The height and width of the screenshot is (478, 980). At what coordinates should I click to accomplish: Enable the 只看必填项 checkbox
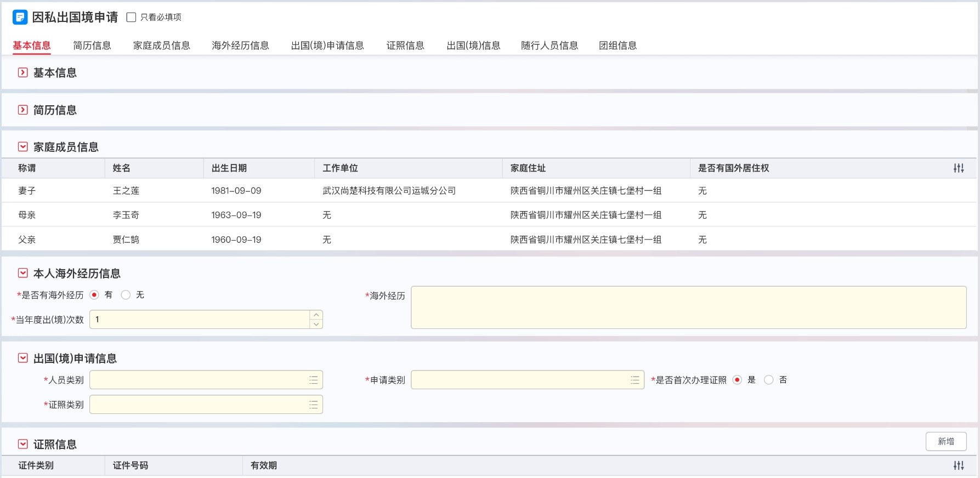(131, 18)
